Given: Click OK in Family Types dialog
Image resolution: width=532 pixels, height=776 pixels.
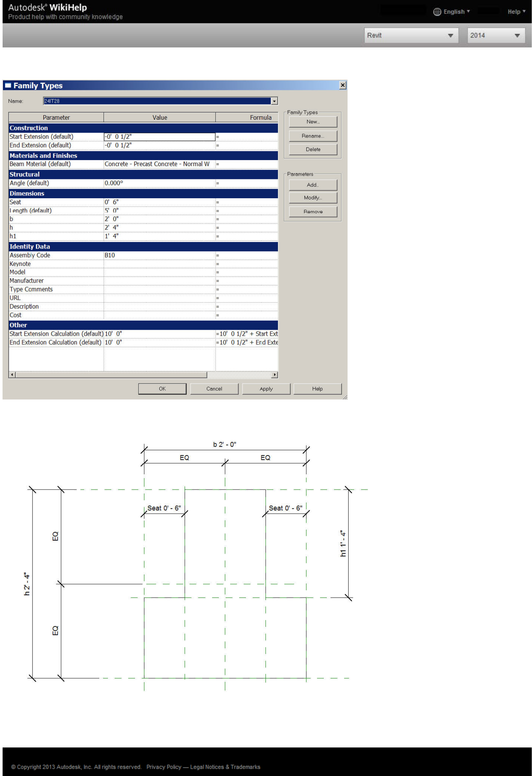Looking at the screenshot, I should (x=162, y=389).
